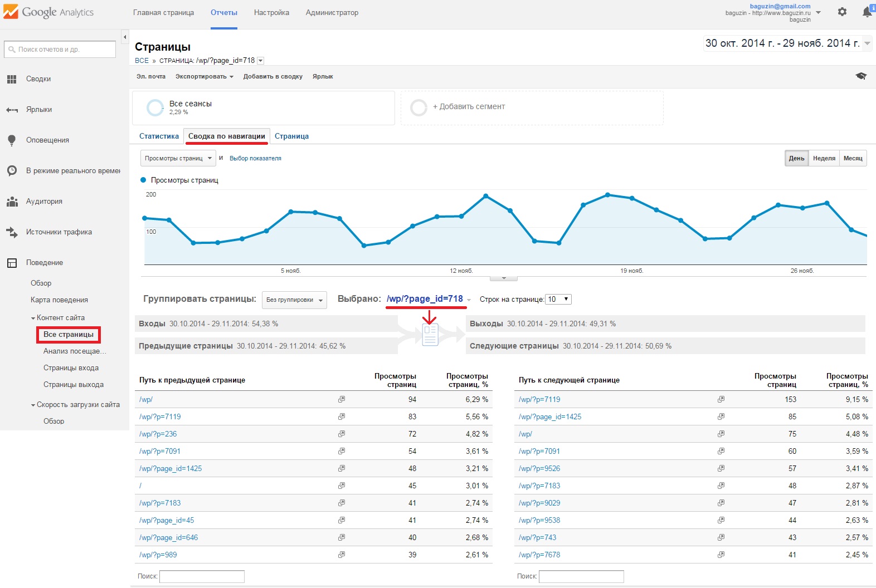Open the settings gear icon
The height and width of the screenshot is (588, 876).
842,12
